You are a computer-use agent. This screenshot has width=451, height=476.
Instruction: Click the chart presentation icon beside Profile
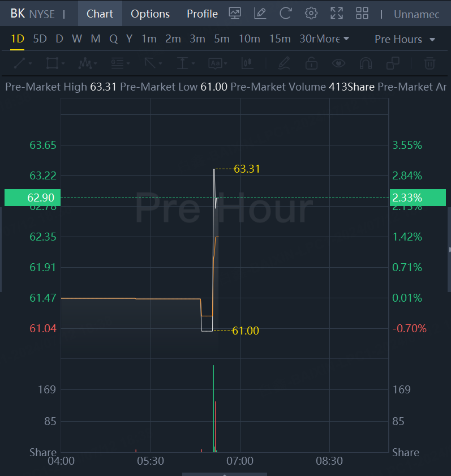(235, 14)
